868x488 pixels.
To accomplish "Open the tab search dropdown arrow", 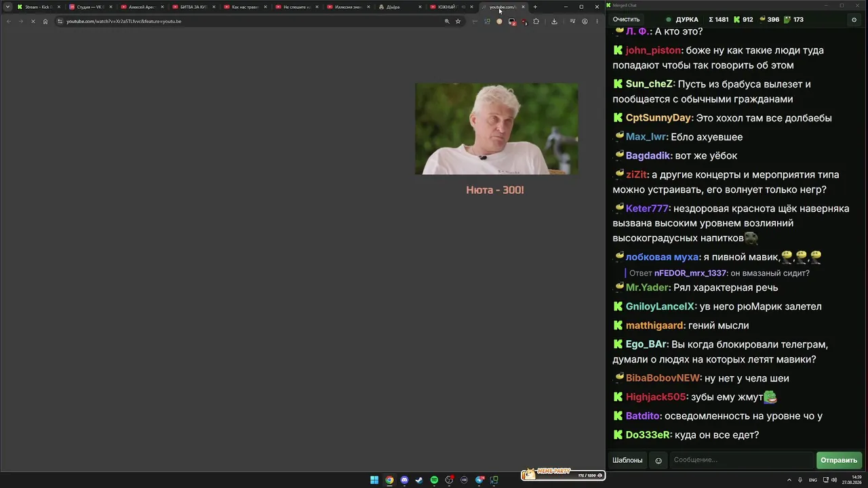I will point(7,7).
